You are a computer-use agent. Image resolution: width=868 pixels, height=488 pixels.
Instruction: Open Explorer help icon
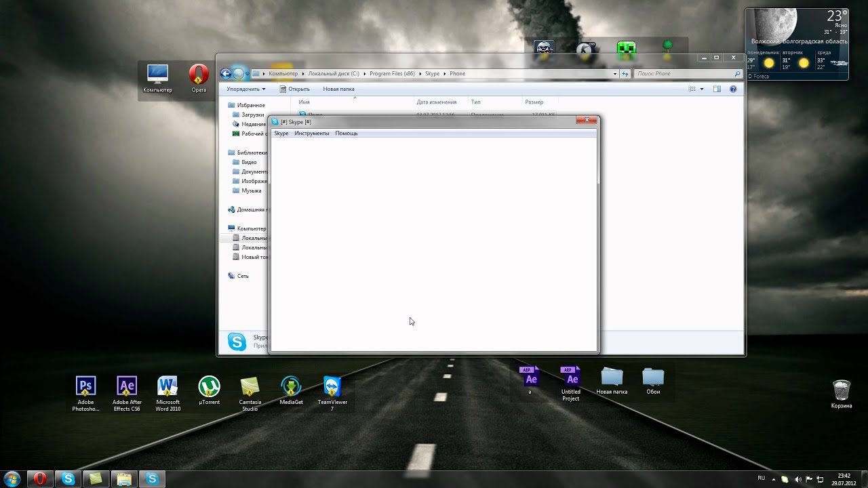[733, 89]
